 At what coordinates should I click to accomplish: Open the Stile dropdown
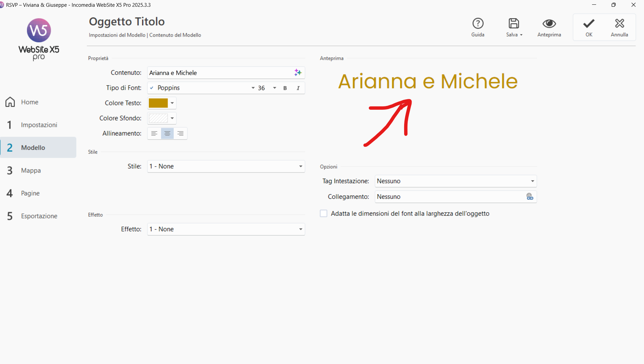300,166
